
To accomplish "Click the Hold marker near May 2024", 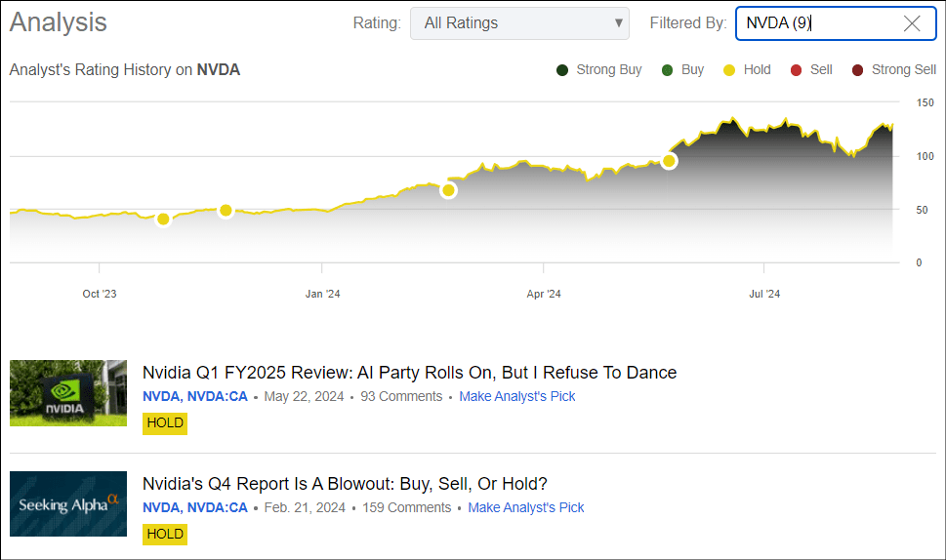I will point(669,161).
